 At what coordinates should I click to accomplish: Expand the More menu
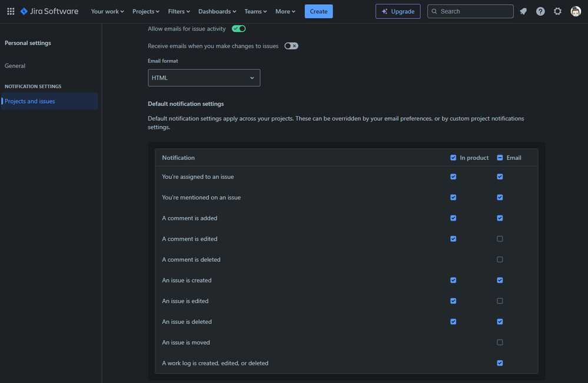285,11
